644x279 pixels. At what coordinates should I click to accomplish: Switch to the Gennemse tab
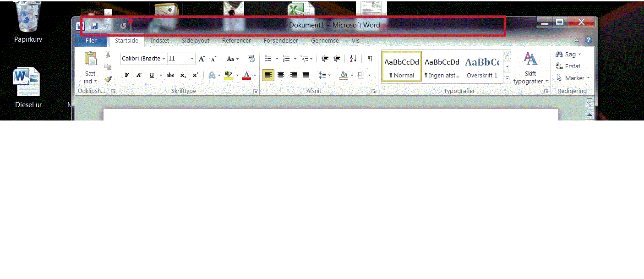click(x=325, y=41)
